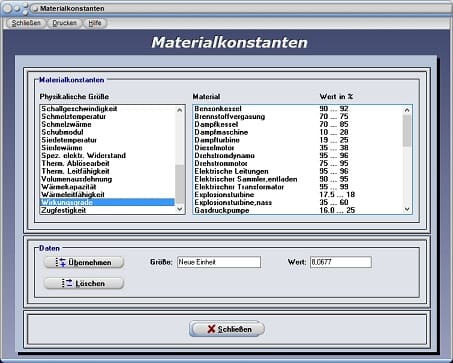453x363 pixels.
Task: Select Schallgeschwindigkeit in the list
Action: pos(107,109)
